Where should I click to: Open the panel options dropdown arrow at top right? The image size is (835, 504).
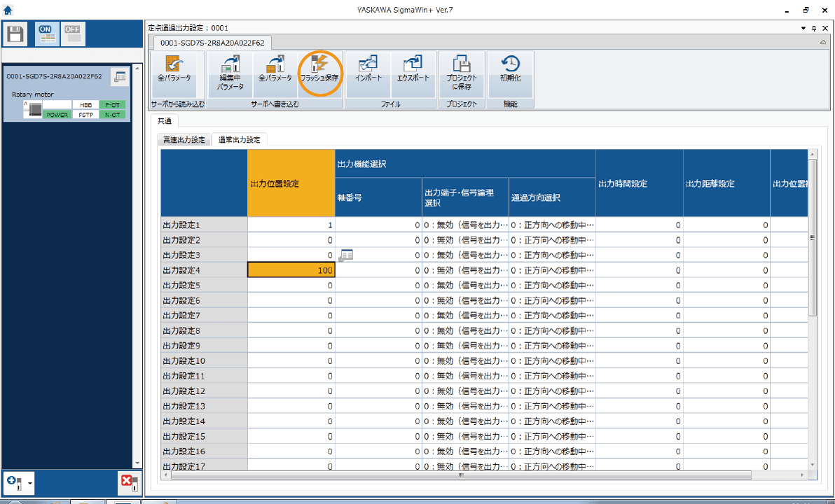click(x=803, y=28)
